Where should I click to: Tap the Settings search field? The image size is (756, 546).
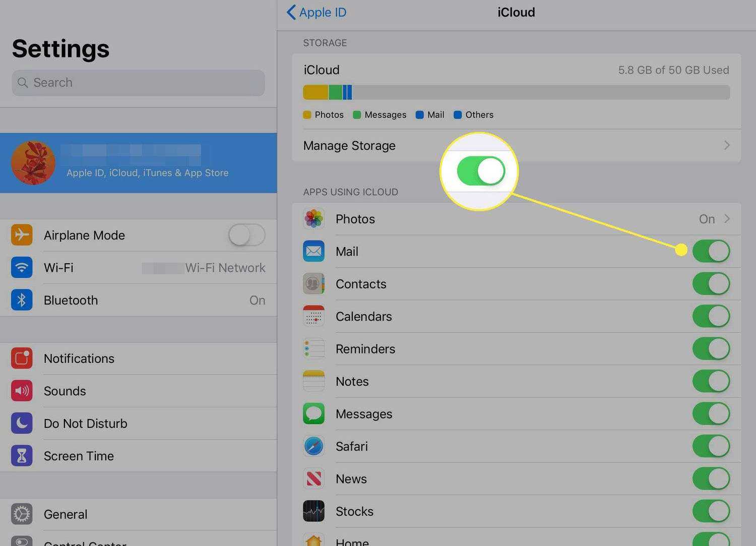[x=138, y=83]
